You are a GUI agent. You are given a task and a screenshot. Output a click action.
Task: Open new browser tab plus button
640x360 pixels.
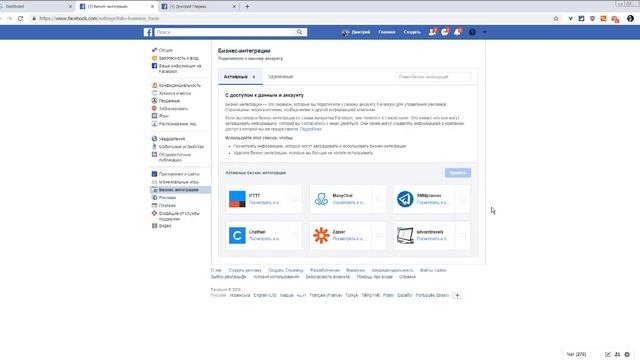click(247, 7)
